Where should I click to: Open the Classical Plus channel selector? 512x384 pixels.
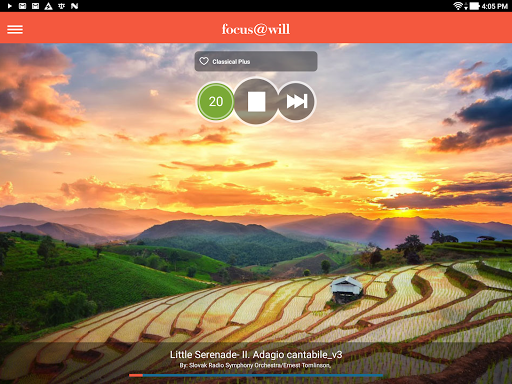tap(256, 61)
